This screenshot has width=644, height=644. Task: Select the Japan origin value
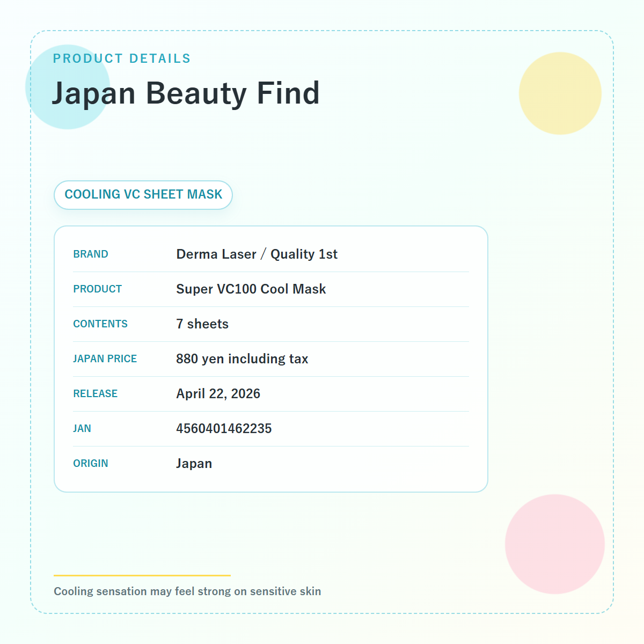point(194,464)
